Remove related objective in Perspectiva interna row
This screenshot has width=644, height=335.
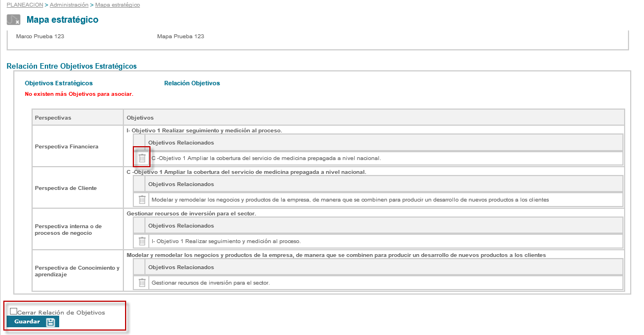[142, 241]
